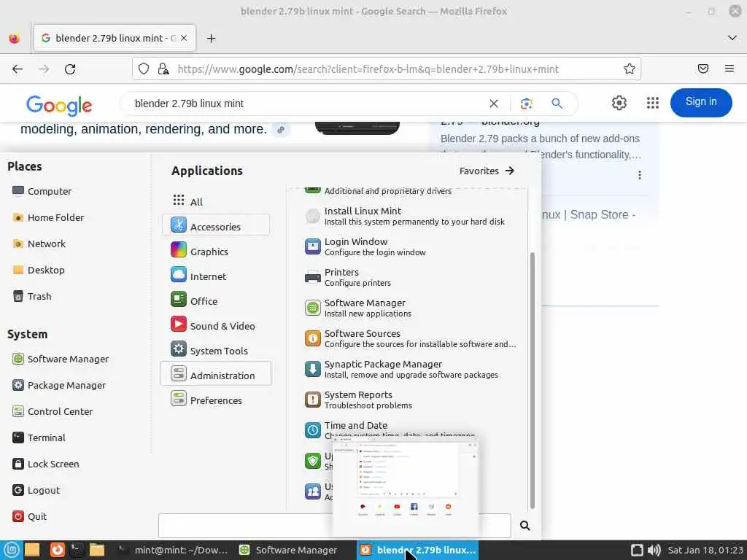This screenshot has height=560, width=747.
Task: Click the Sign in button
Action: coord(701,102)
